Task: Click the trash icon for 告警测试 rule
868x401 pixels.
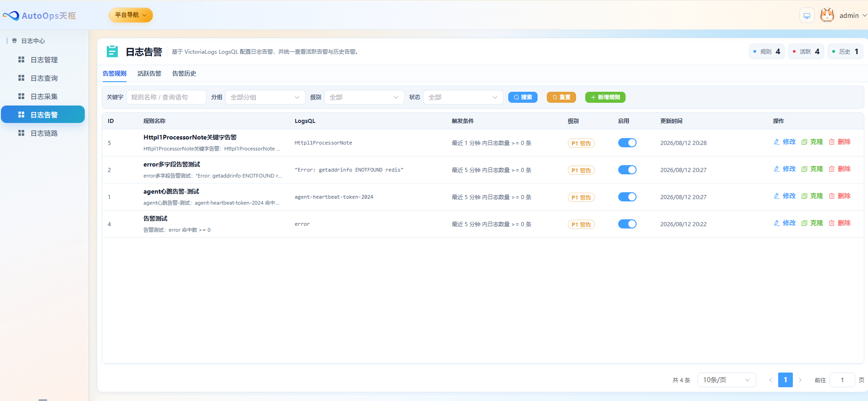Action: click(x=832, y=223)
